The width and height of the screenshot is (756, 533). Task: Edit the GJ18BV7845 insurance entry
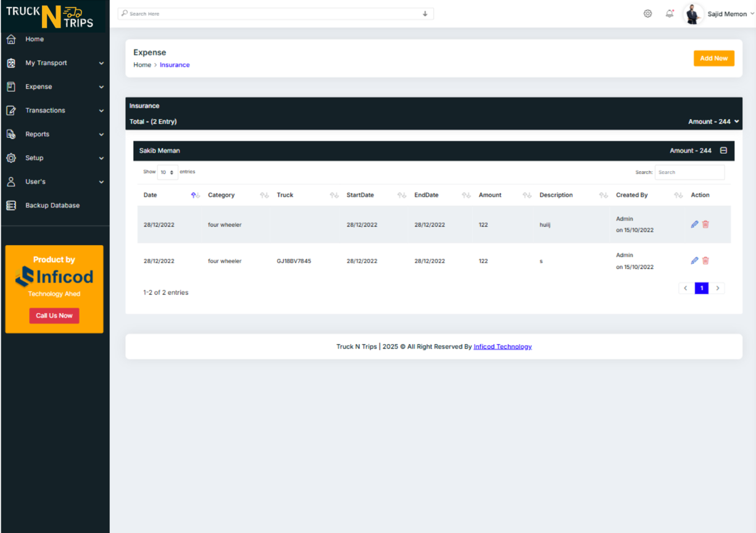point(694,261)
